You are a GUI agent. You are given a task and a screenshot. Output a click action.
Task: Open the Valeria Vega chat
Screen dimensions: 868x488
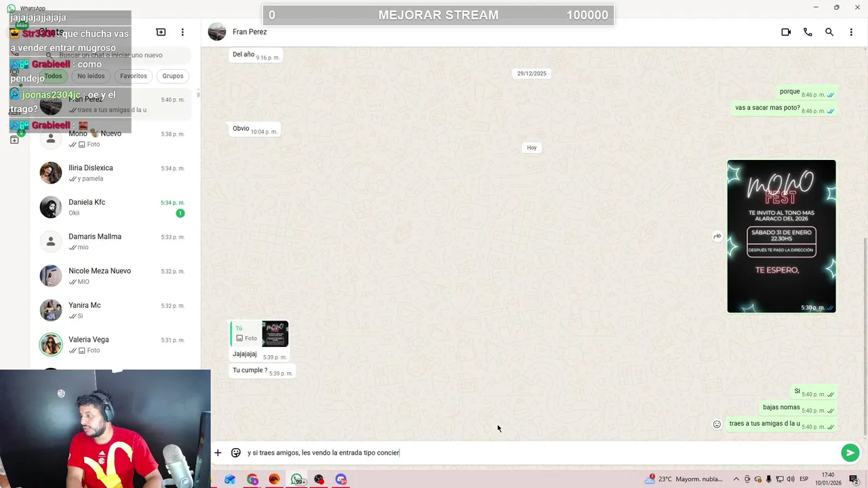point(113,344)
